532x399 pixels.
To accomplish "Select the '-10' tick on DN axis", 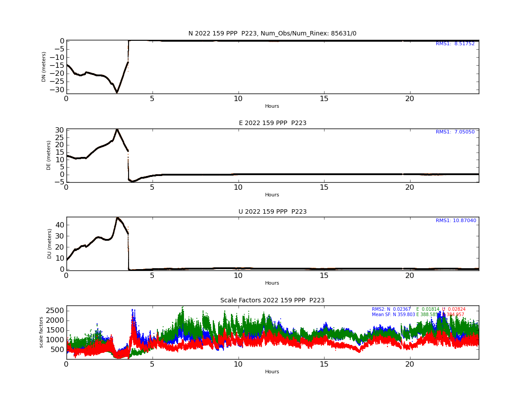I will pos(58,58).
